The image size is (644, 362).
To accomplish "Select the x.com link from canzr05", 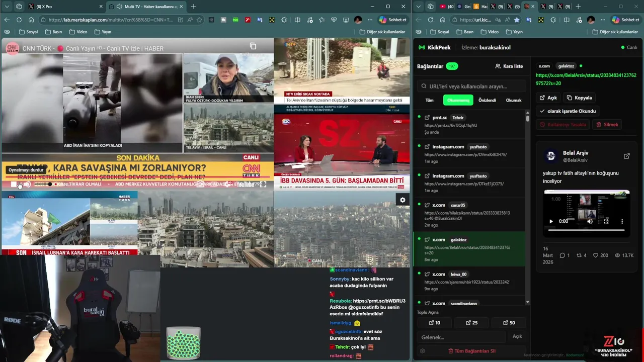I will [x=469, y=215].
